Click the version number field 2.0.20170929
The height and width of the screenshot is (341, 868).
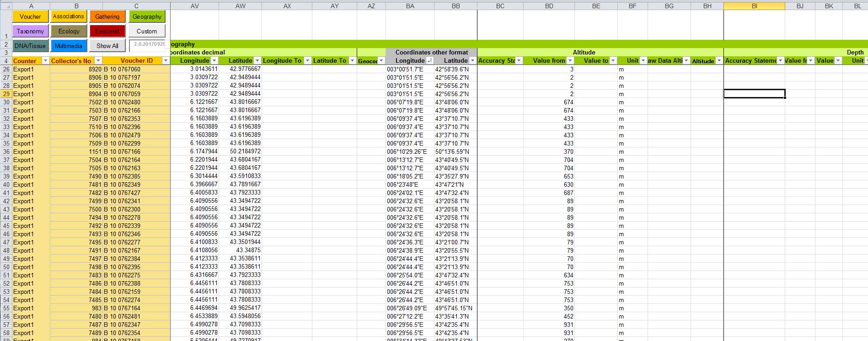tap(149, 44)
